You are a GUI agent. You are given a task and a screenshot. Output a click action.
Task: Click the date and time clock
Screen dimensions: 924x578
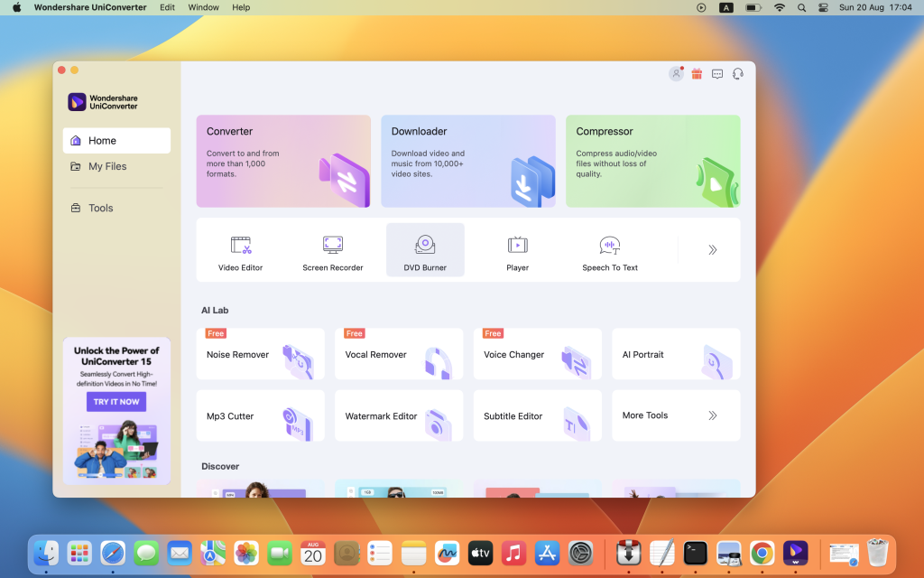point(875,7)
